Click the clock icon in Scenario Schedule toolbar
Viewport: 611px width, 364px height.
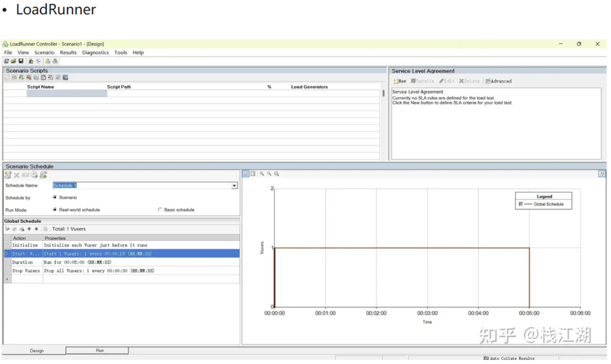click(35, 175)
